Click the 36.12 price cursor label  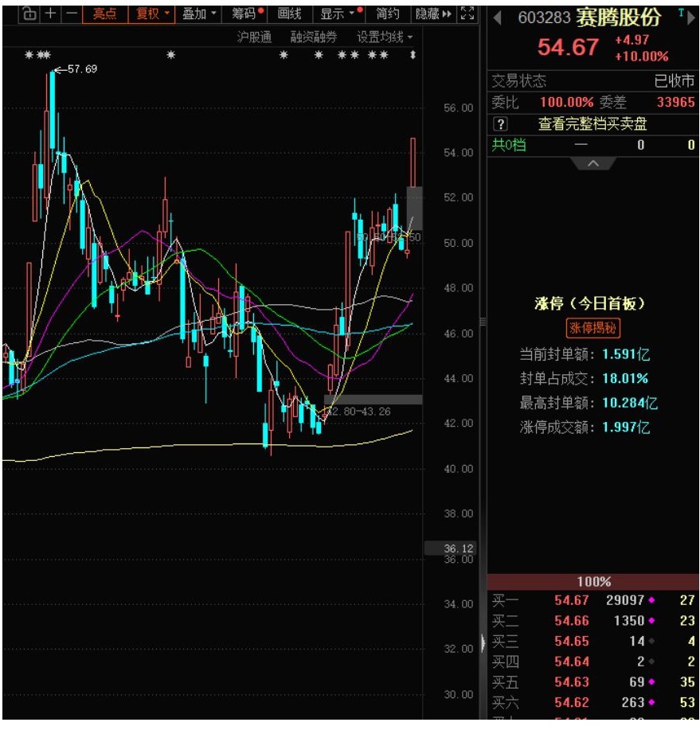(458, 548)
